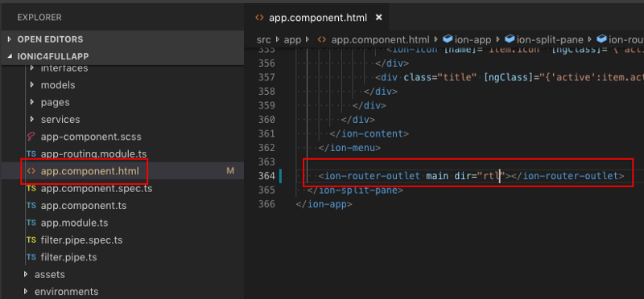The width and height of the screenshot is (644, 299).
Task: Click the TS icon of app.component.spec.ts
Action: click(31, 188)
